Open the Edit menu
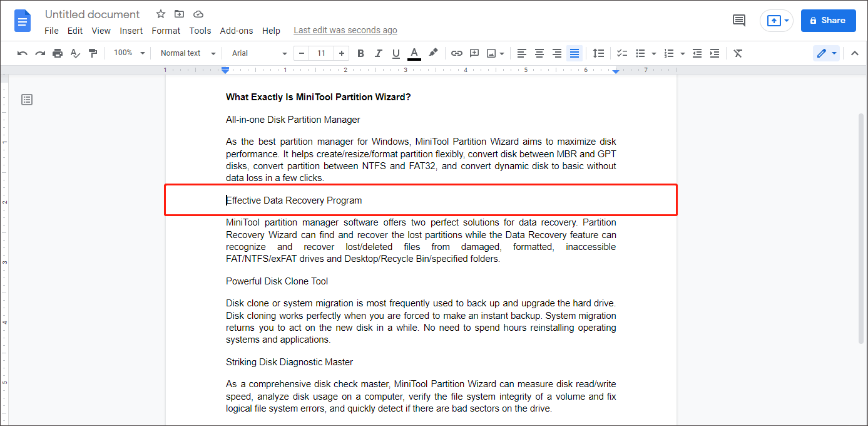The image size is (868, 426). (x=75, y=31)
